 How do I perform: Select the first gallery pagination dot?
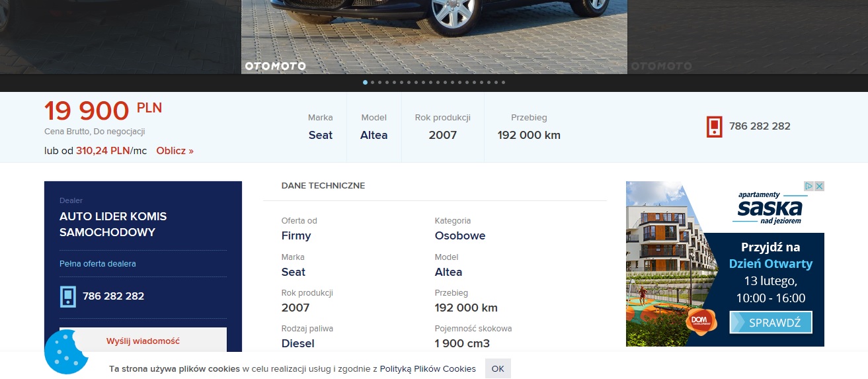[x=365, y=83]
